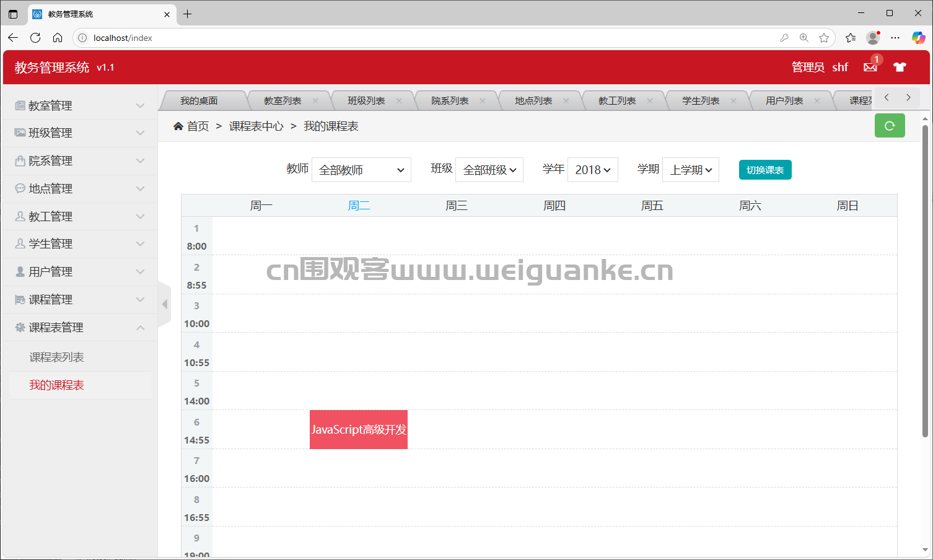
Task: Click the page vertical scrollbar thumb
Action: tap(925, 281)
